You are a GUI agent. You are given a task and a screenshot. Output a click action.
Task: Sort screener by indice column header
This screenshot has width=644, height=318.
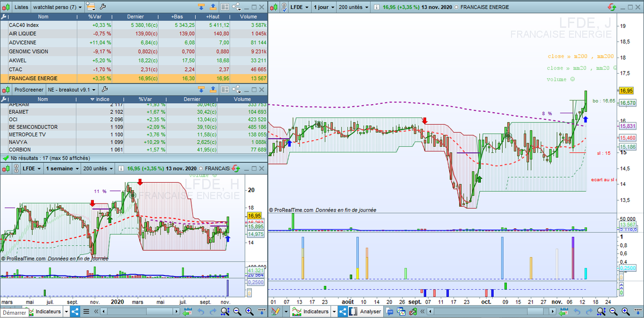[100, 99]
